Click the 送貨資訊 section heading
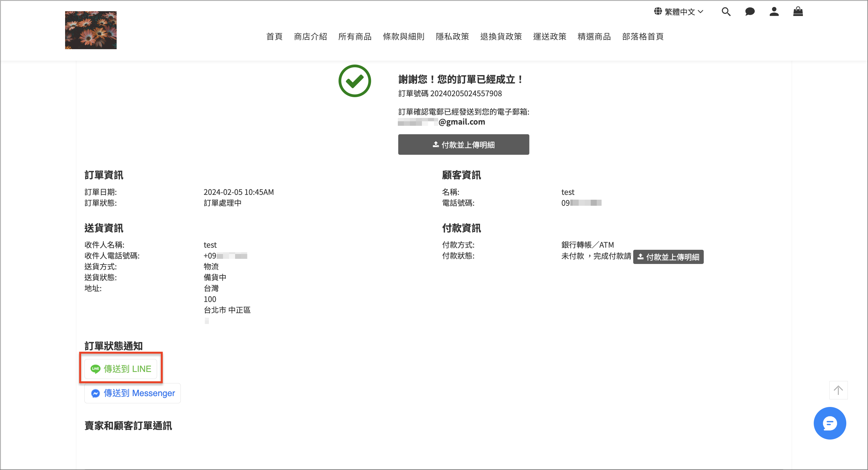This screenshot has width=868, height=470. (104, 228)
